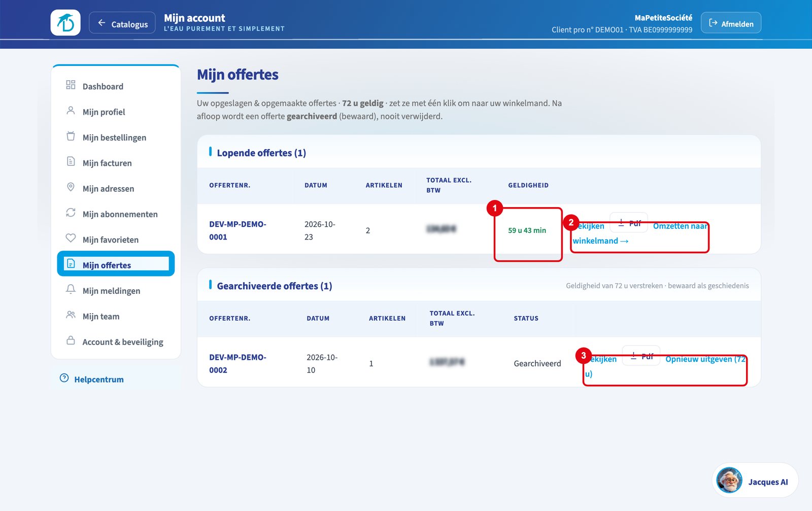The width and height of the screenshot is (812, 511).
Task: Click the MaPetiteSociété company name
Action: pyautogui.click(x=663, y=18)
